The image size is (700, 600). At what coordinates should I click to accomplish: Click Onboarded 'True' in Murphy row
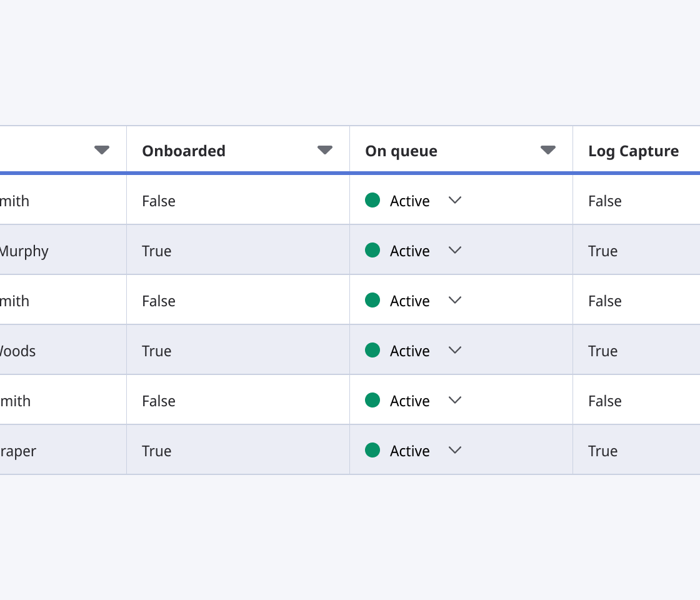(157, 251)
